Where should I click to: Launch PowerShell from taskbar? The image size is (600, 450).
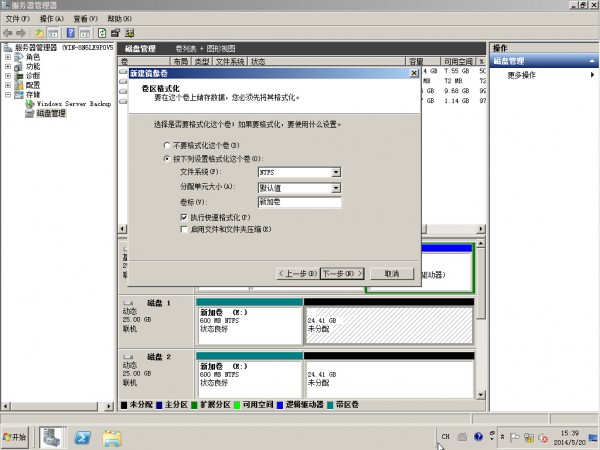coord(83,437)
